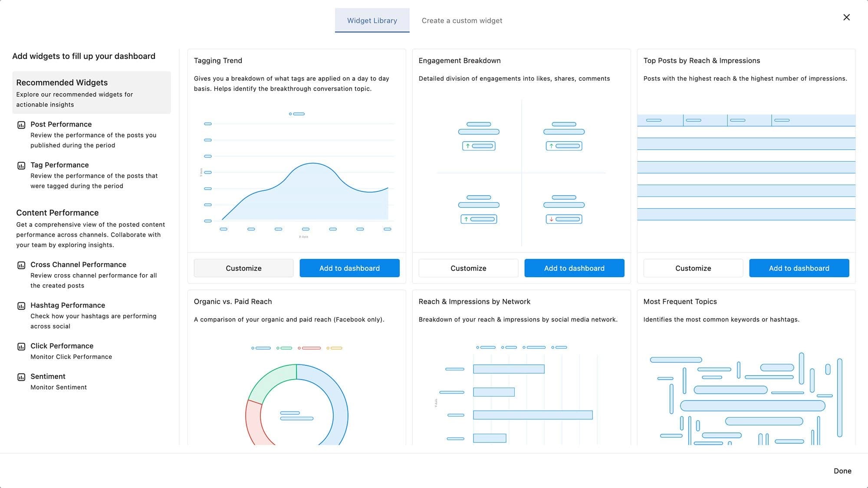Click the Post Performance icon in sidebar
868x488 pixels.
click(x=21, y=124)
